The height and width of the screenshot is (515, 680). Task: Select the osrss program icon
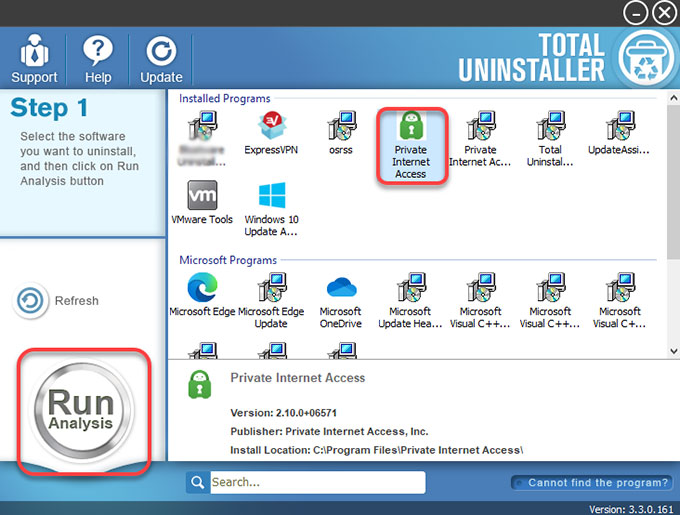341,125
